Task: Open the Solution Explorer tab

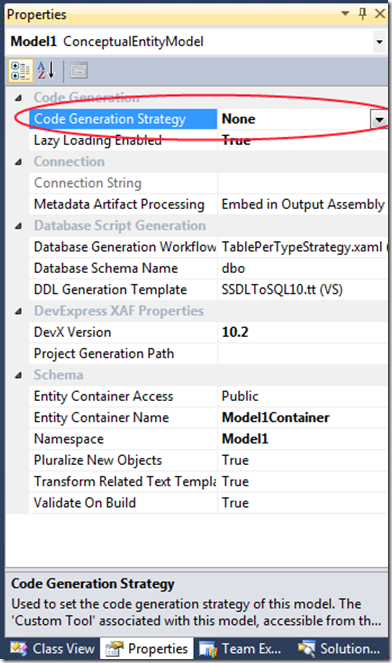Action: coord(340,648)
